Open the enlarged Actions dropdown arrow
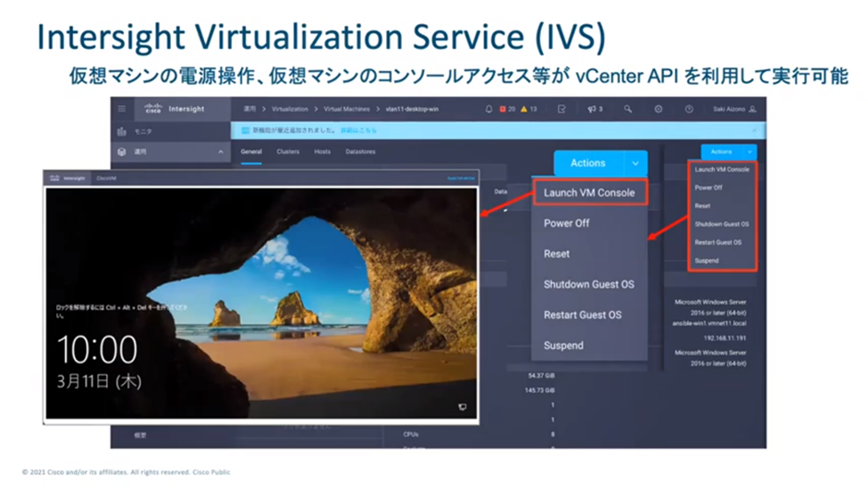Viewport: 868px width, 488px height. (635, 163)
